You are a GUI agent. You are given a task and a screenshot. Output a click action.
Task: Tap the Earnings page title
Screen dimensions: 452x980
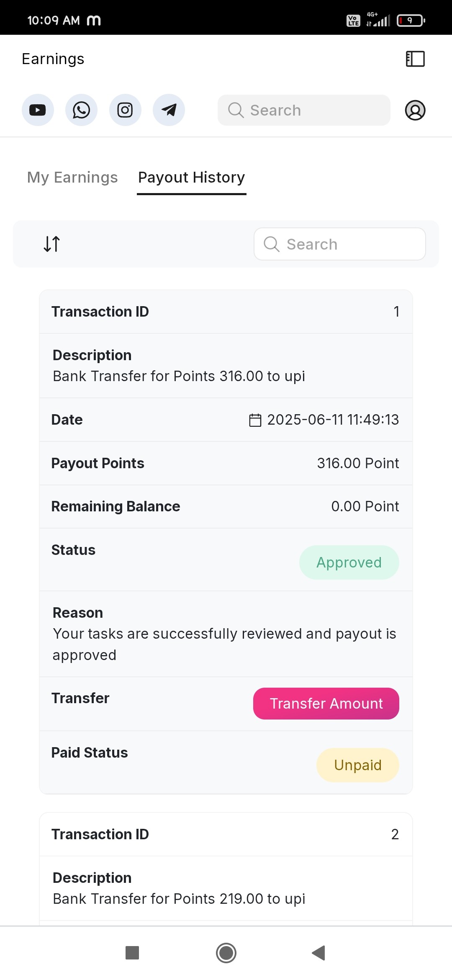53,59
